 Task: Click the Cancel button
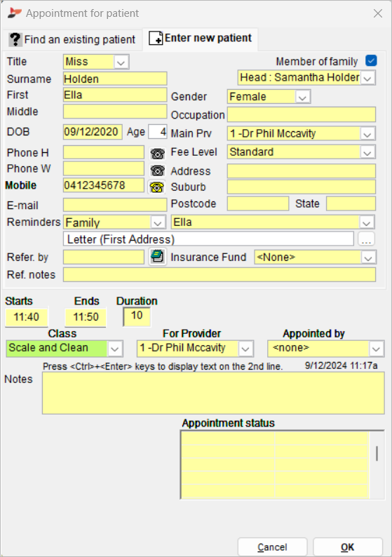click(x=272, y=547)
